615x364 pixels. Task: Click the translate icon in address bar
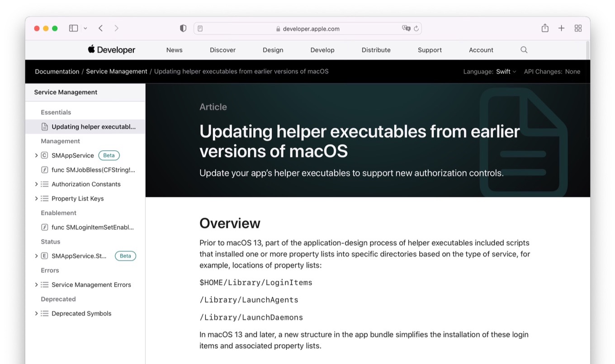[x=406, y=28]
